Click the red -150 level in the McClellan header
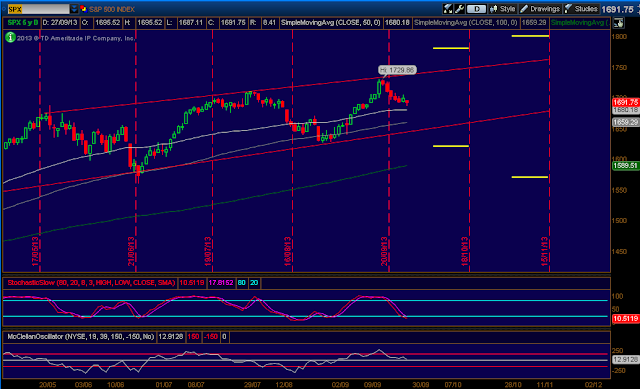The width and height of the screenshot is (640, 389). (211, 337)
